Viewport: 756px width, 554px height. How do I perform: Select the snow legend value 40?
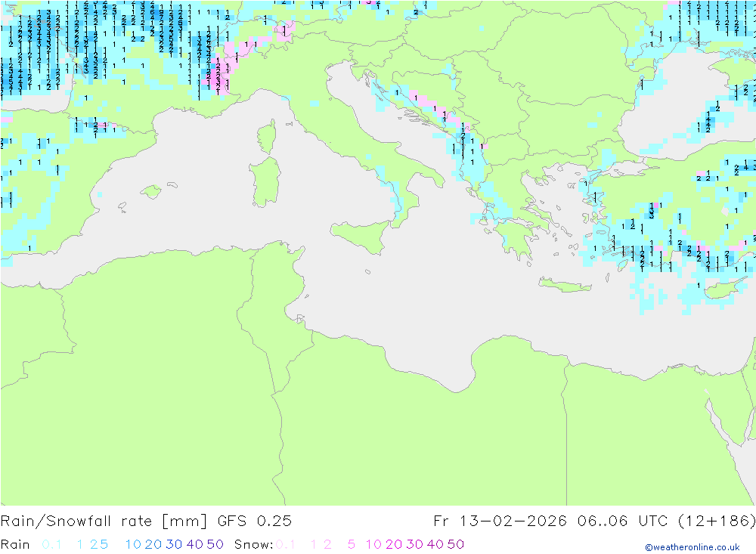click(x=435, y=544)
